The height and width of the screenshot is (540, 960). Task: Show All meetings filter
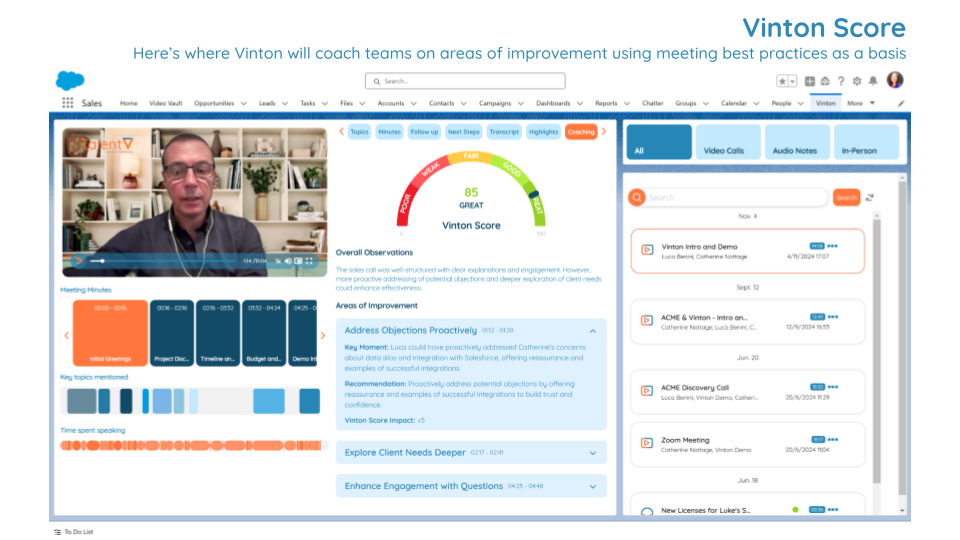click(659, 142)
